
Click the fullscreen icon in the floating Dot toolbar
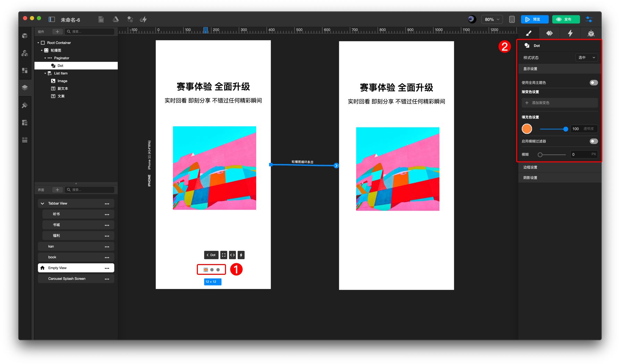[224, 255]
